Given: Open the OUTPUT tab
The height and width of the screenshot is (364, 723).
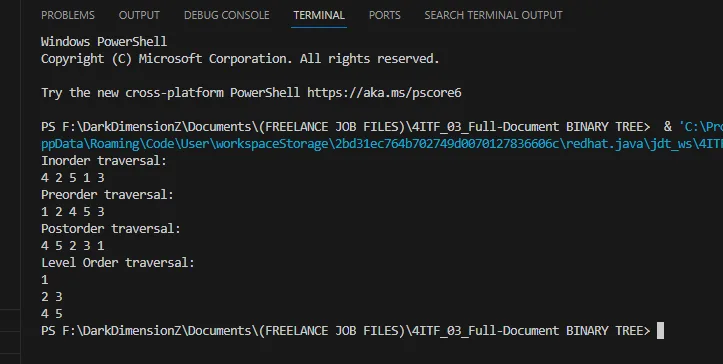Looking at the screenshot, I should point(139,15).
